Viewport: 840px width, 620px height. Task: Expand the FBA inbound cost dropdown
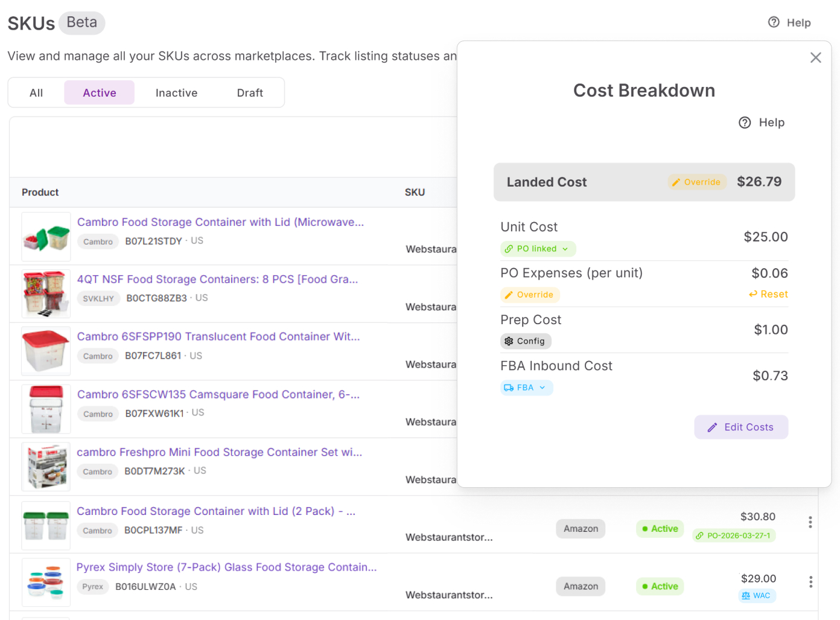(x=526, y=388)
